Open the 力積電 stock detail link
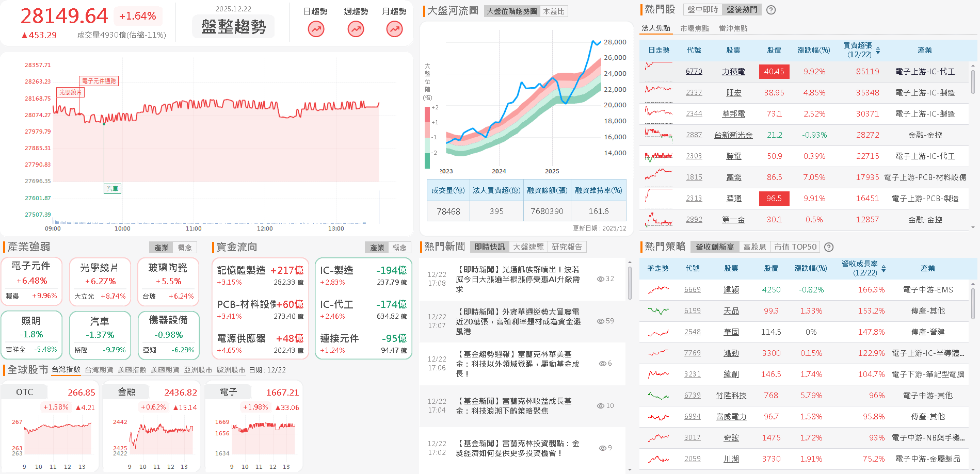This screenshot has width=980, height=474. [x=733, y=71]
